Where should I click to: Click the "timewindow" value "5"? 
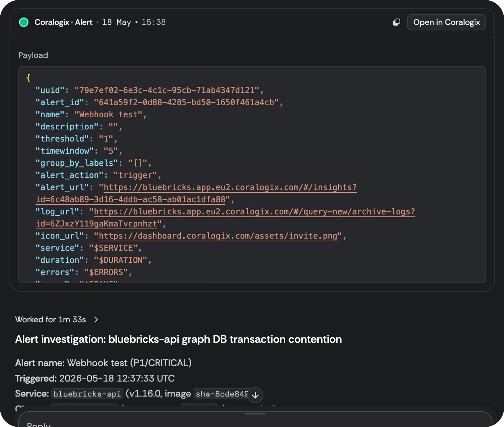[x=111, y=151]
